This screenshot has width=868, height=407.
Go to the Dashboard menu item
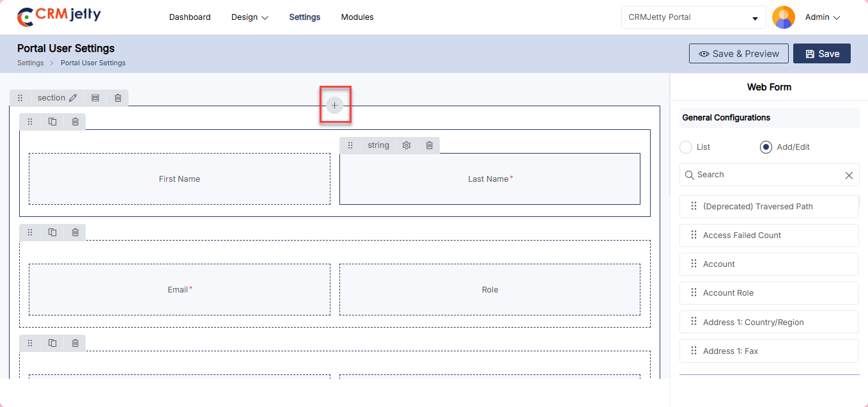pos(190,17)
